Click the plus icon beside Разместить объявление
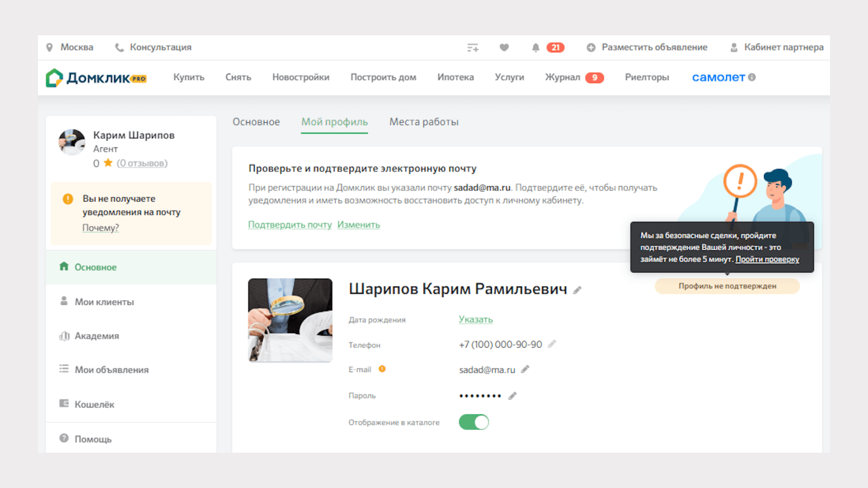The width and height of the screenshot is (868, 488). (x=591, y=47)
